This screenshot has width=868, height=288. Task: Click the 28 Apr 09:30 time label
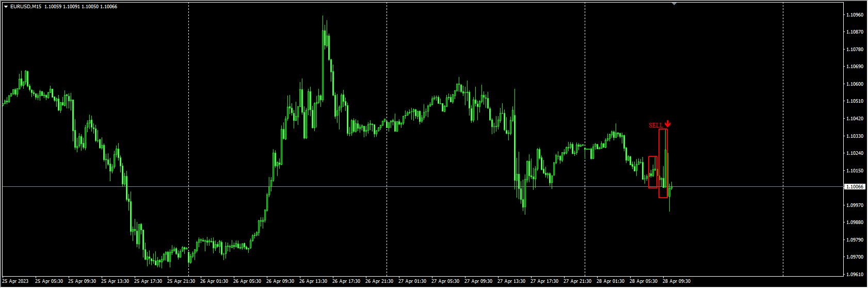point(677,281)
